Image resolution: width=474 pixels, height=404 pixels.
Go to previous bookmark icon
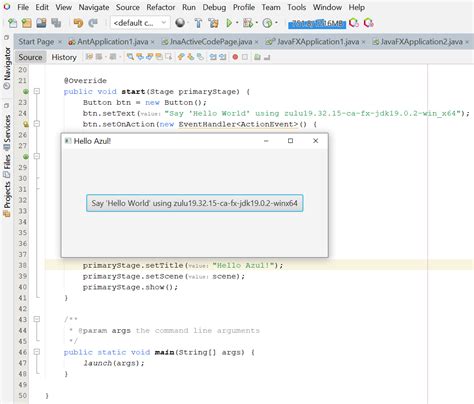point(181,57)
